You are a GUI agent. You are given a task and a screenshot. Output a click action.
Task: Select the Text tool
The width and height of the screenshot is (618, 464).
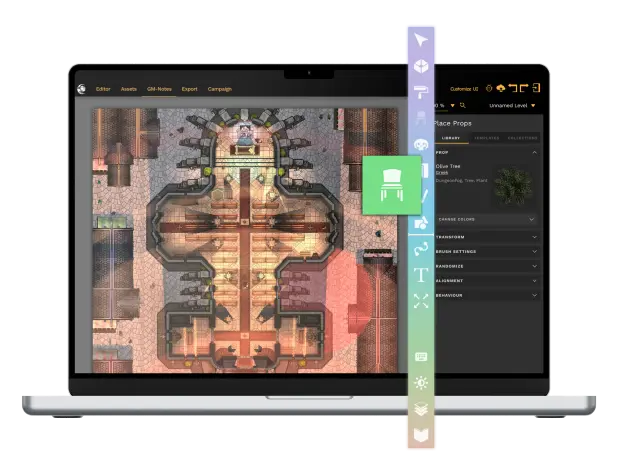tap(421, 275)
